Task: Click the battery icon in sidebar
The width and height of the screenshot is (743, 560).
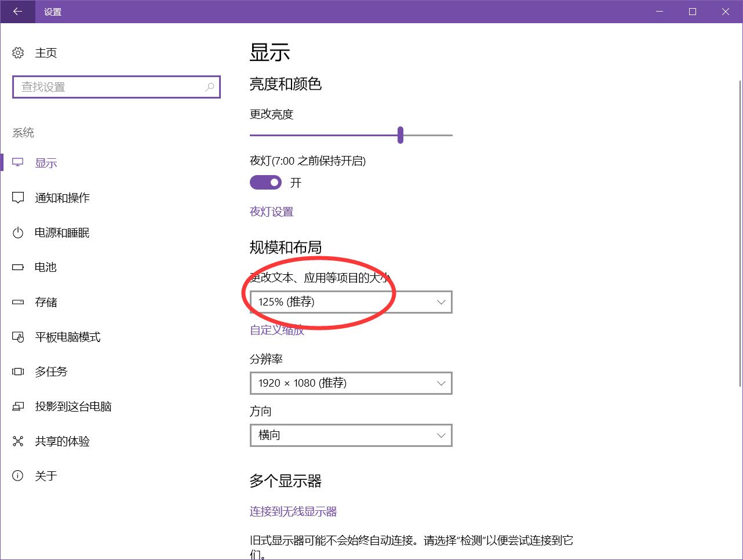Action: (x=18, y=267)
